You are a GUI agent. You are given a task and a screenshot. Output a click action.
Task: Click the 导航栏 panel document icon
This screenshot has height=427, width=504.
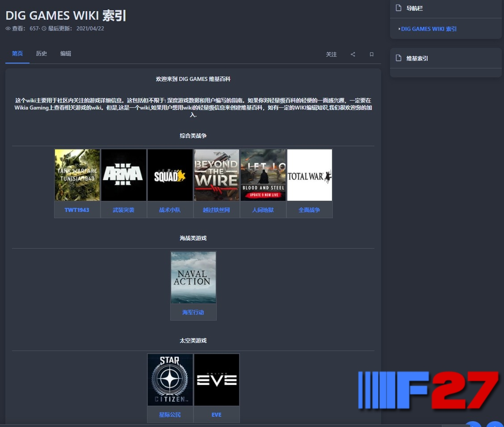[x=399, y=8]
